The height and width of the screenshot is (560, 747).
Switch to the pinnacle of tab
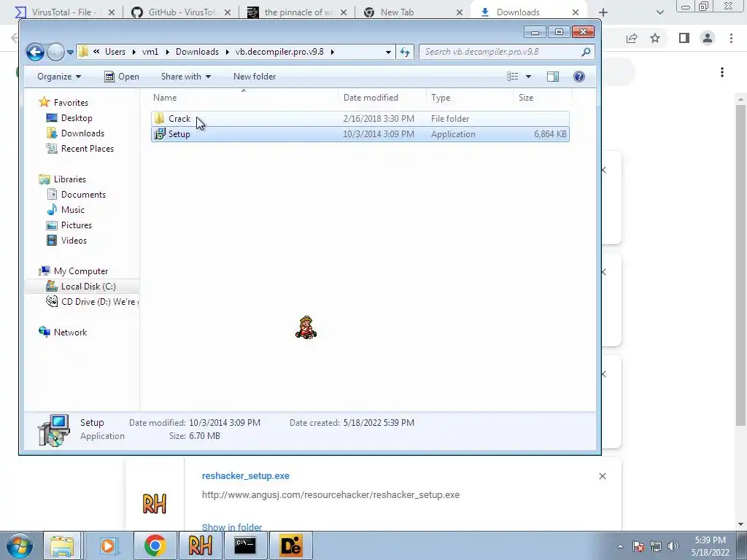click(298, 12)
